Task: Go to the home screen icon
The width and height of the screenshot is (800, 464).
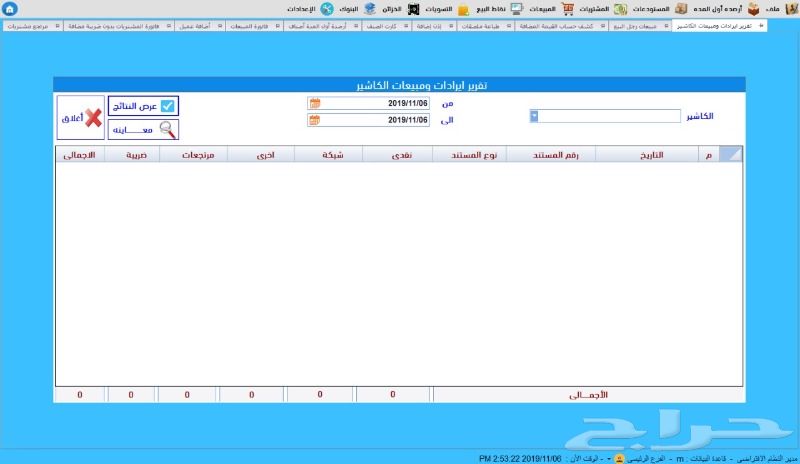Action: coord(9,8)
